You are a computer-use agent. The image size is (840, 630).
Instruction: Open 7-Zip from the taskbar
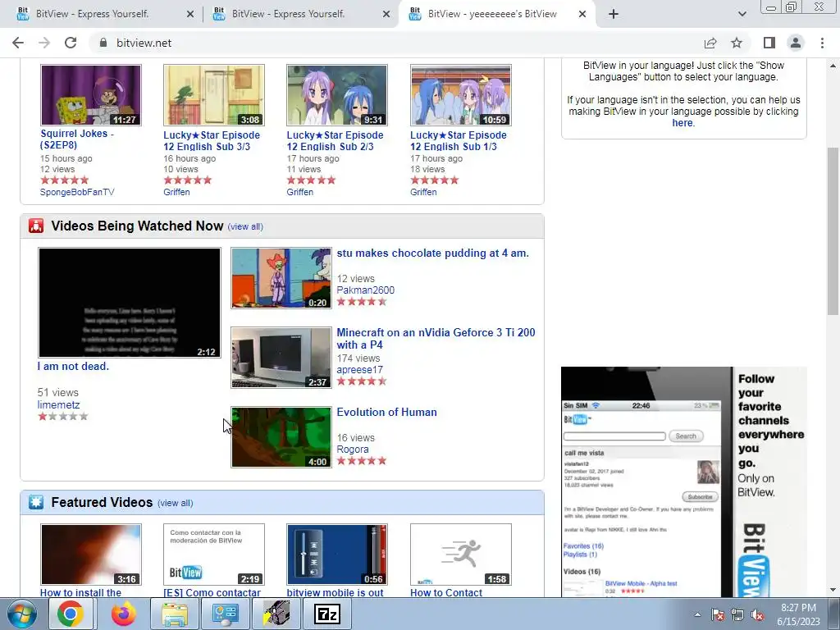327,614
